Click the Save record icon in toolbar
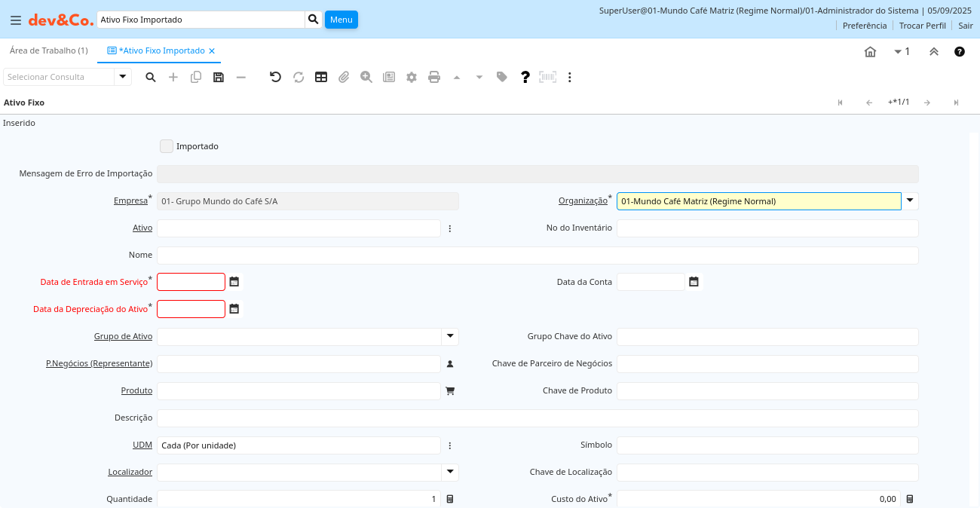Screen dimensions: 980x508 pos(219,77)
